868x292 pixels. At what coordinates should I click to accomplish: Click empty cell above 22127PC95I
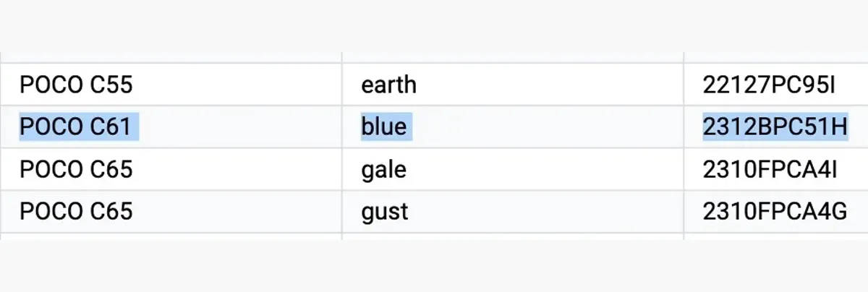click(776, 57)
